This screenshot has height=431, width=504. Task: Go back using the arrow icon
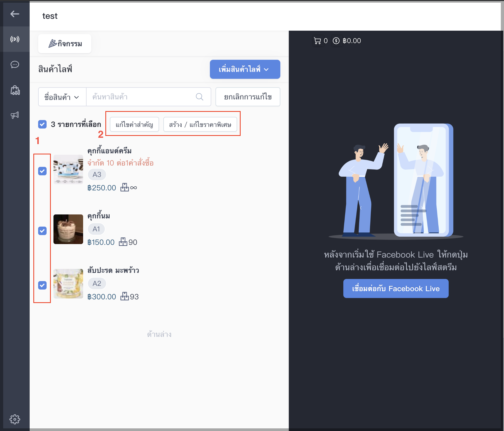[15, 14]
